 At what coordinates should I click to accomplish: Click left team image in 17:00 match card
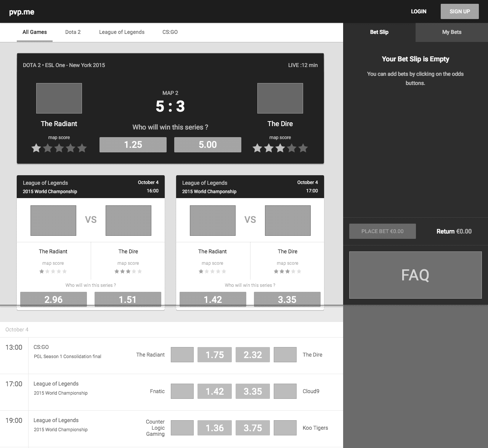[213, 221]
